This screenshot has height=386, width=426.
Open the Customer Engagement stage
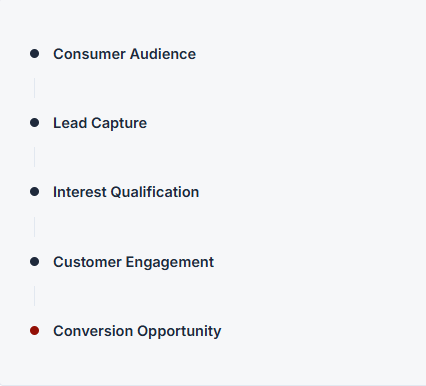click(133, 262)
